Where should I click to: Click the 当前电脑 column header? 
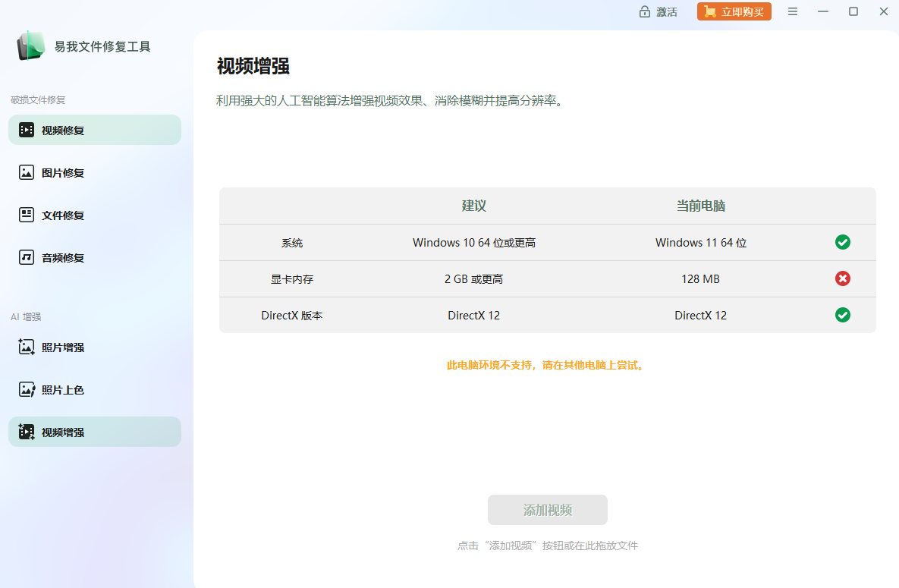pyautogui.click(x=700, y=206)
